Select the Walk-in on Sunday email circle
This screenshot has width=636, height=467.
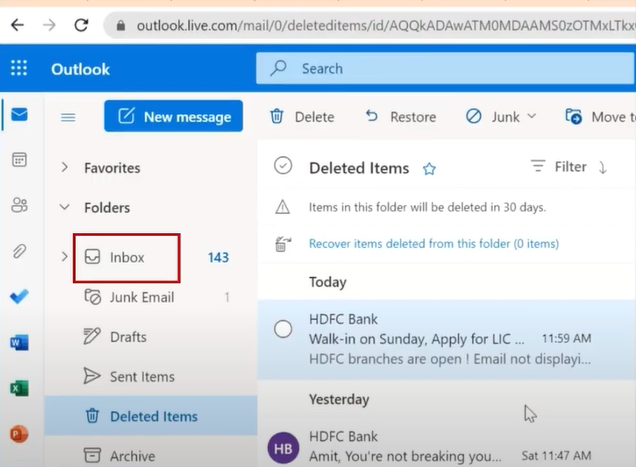[283, 329]
